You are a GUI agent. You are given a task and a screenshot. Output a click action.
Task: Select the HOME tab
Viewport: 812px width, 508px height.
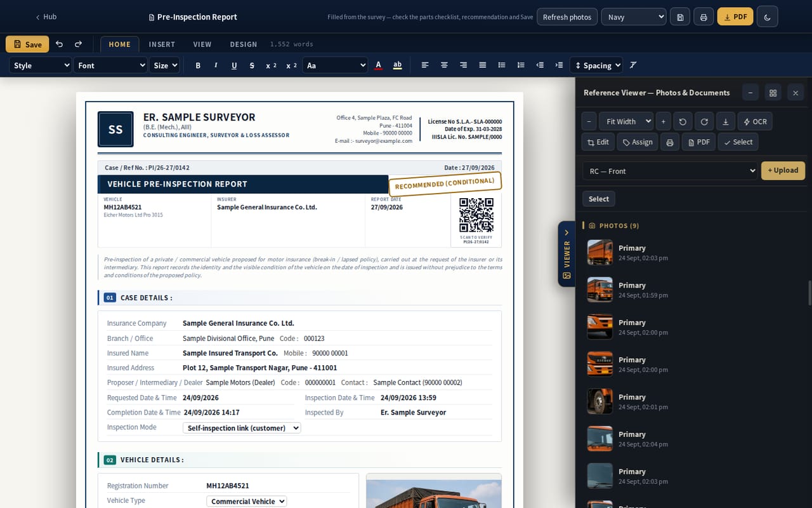[119, 44]
